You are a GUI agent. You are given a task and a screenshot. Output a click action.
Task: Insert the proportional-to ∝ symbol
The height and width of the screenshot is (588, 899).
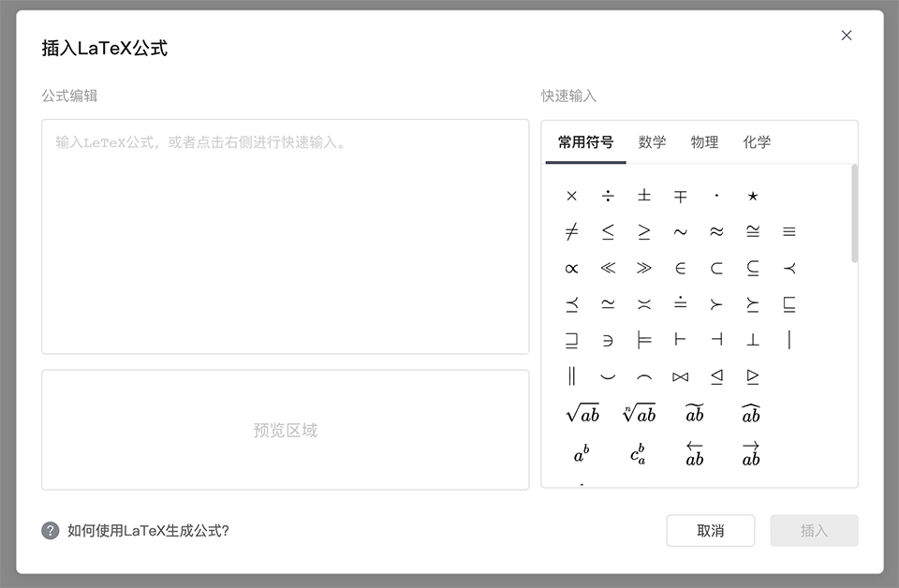click(x=571, y=268)
